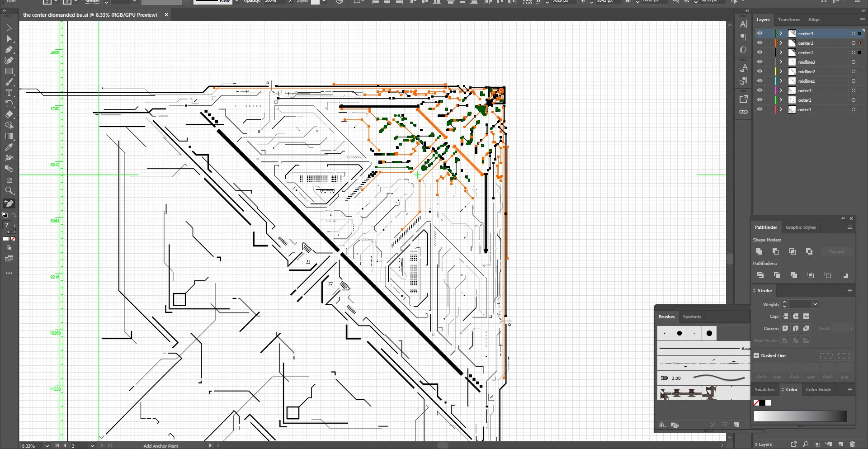Image resolution: width=868 pixels, height=449 pixels.
Task: Select the None swatch in Color panel
Action: [x=756, y=403]
